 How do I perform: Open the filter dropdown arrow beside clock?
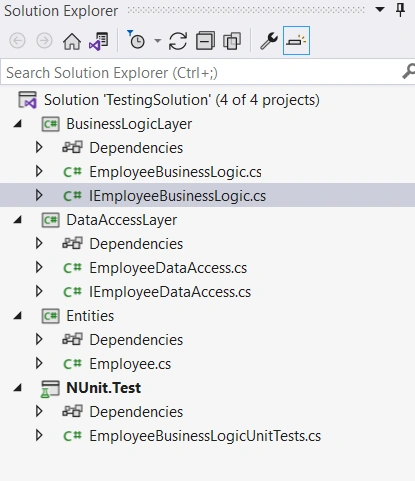pyautogui.click(x=158, y=41)
